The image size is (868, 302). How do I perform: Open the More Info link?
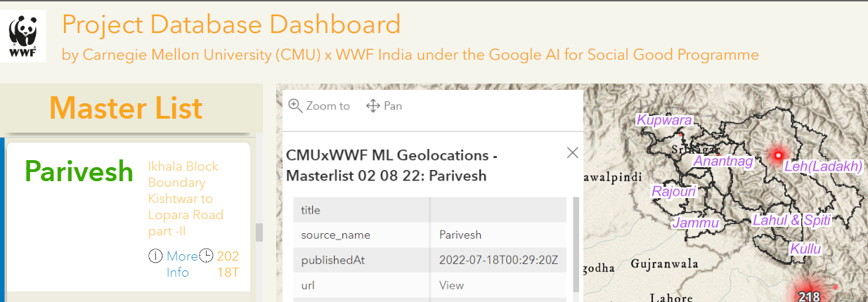182,264
